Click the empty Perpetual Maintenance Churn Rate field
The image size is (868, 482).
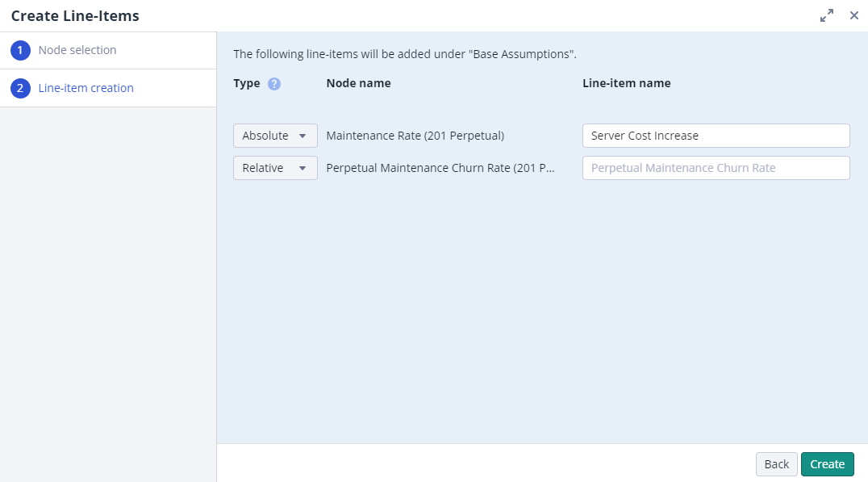click(x=716, y=168)
